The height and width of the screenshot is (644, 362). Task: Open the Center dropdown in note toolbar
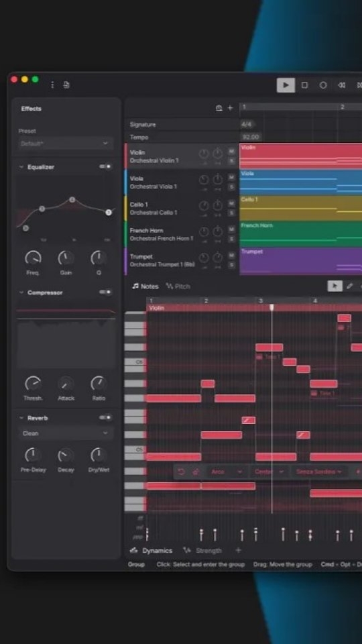tap(269, 472)
